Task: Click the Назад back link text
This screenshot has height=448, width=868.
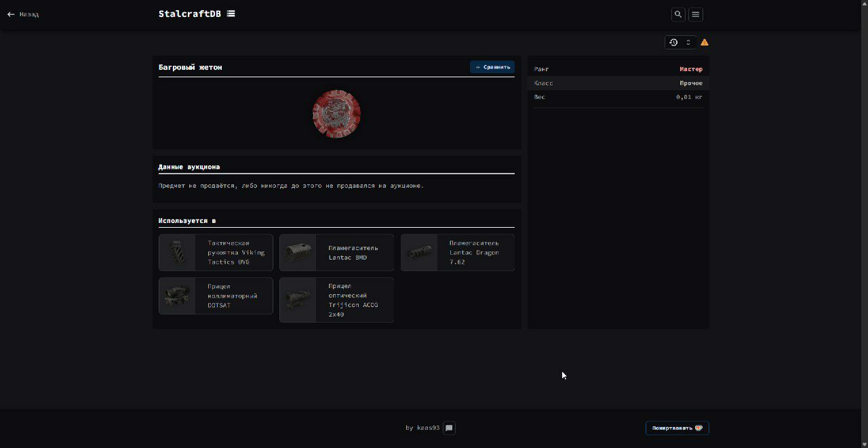Action: click(x=29, y=14)
